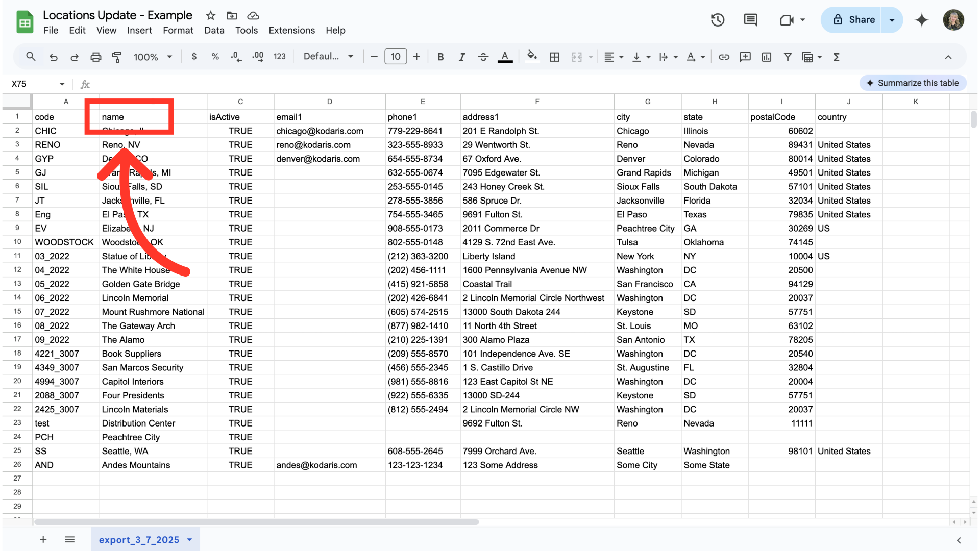980x551 pixels.
Task: Click the borders icon
Action: coord(555,57)
